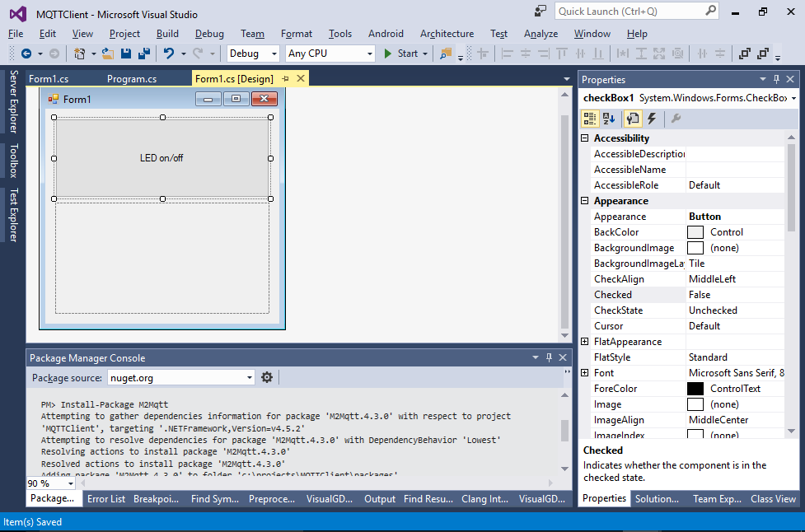Toggle auto-hide pin on Package Manager Console
The image size is (805, 532).
tap(549, 357)
